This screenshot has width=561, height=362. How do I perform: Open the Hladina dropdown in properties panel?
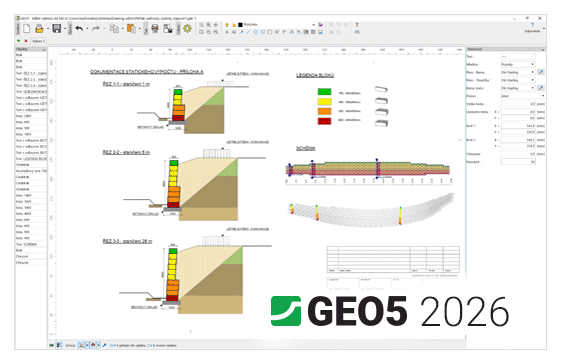click(518, 64)
